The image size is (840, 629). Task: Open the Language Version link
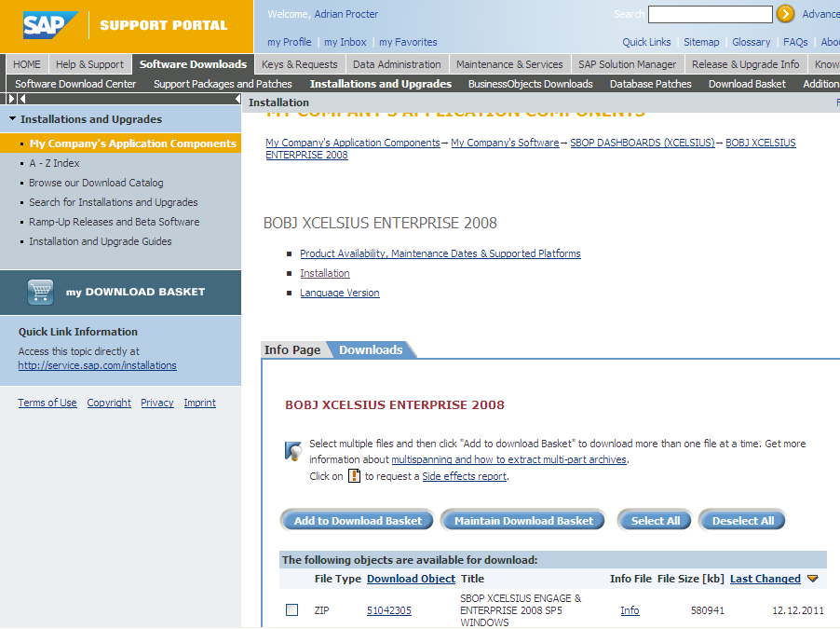(x=340, y=293)
